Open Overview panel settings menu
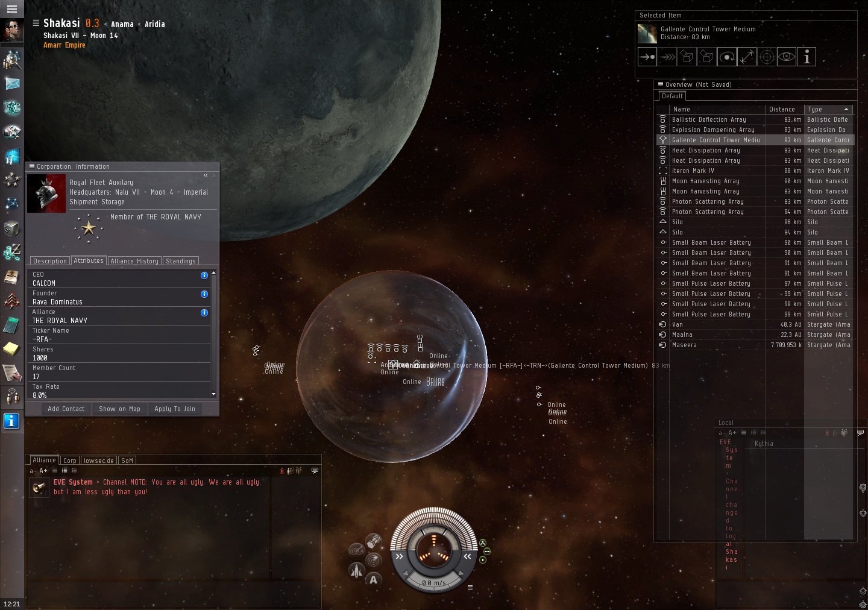The width and height of the screenshot is (868, 610). click(661, 84)
